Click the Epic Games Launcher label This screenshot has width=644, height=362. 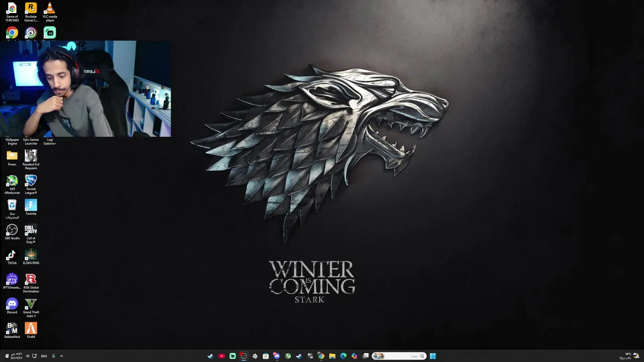31,141
